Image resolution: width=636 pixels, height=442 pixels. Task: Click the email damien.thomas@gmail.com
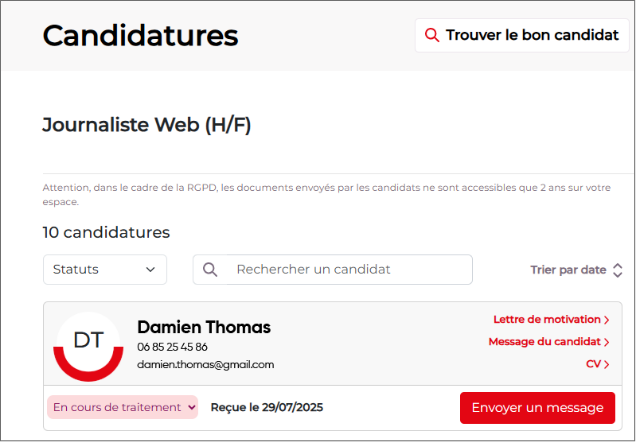coord(205,365)
